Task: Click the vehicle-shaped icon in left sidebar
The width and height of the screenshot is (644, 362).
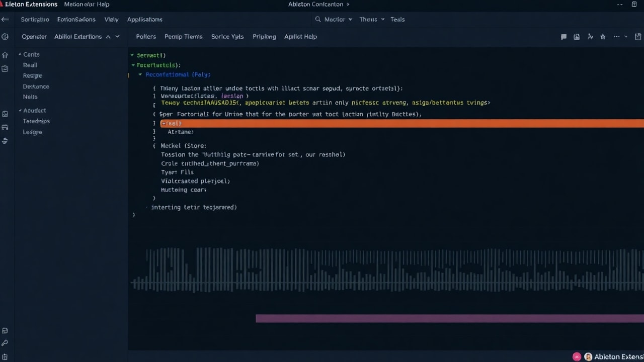Action: pyautogui.click(x=5, y=128)
